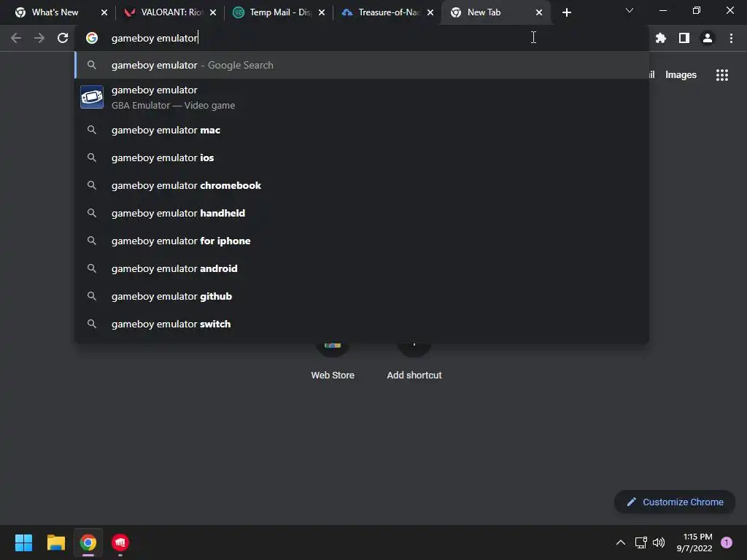Image resolution: width=747 pixels, height=560 pixels.
Task: Toggle the Chrome side panel icon
Action: (x=684, y=38)
